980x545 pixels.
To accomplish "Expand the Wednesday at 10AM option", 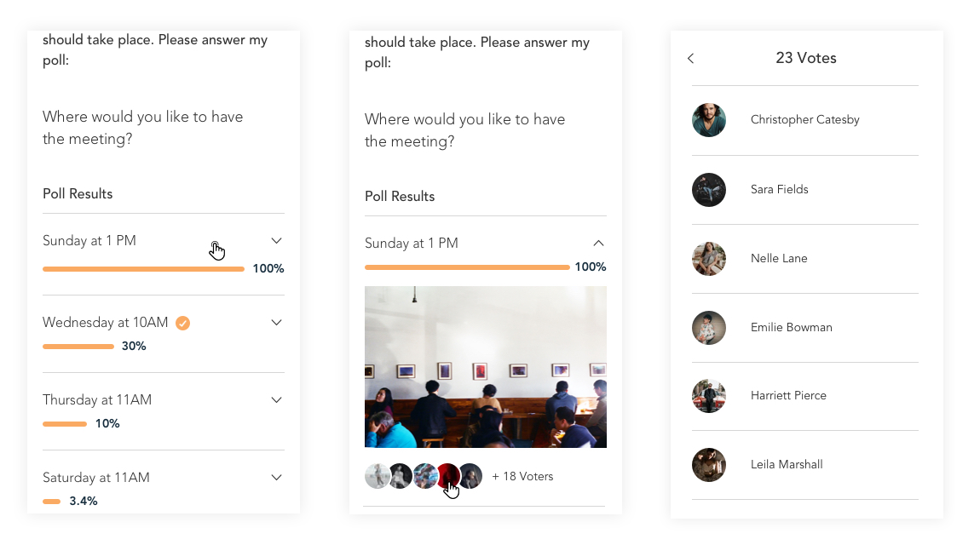I will pyautogui.click(x=276, y=323).
